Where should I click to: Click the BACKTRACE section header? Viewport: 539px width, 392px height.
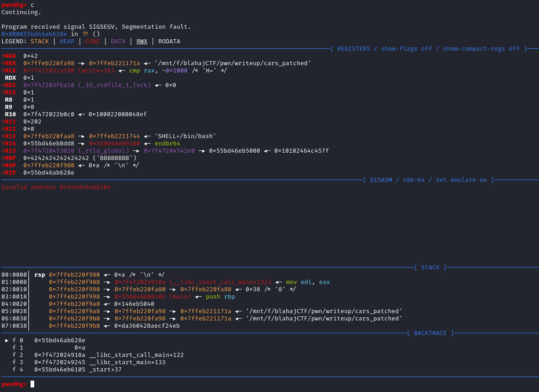(x=430, y=333)
